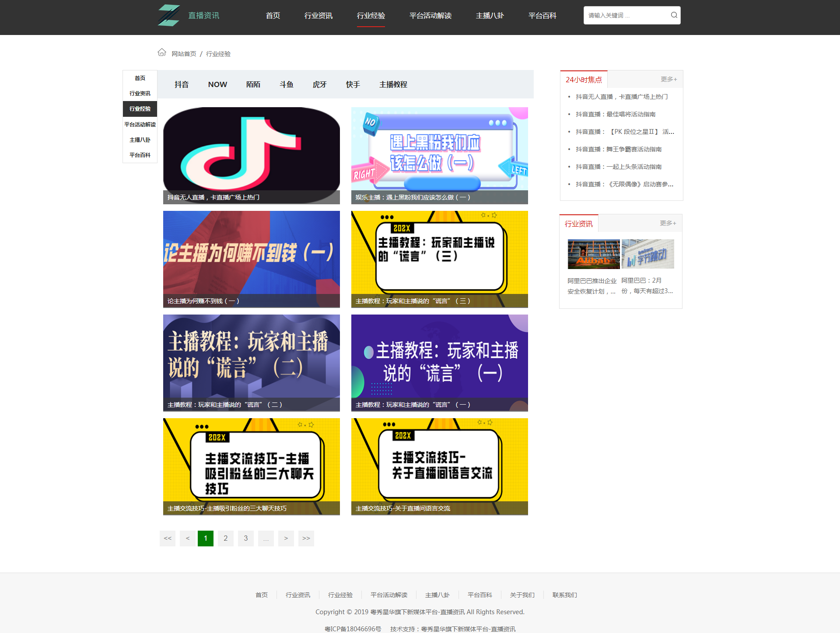Select the 主播教程 category tab
Viewport: 840px width, 633px height.
point(393,84)
